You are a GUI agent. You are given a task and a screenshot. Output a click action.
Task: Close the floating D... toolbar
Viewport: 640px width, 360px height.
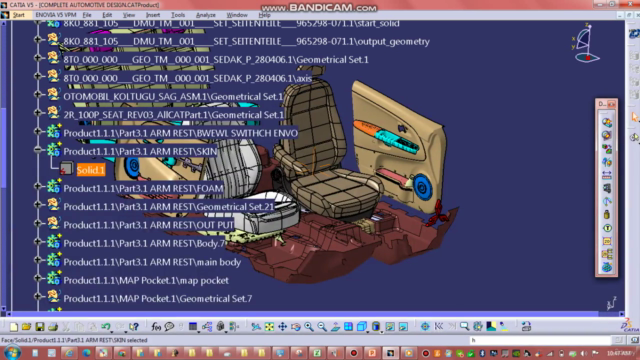coord(611,104)
